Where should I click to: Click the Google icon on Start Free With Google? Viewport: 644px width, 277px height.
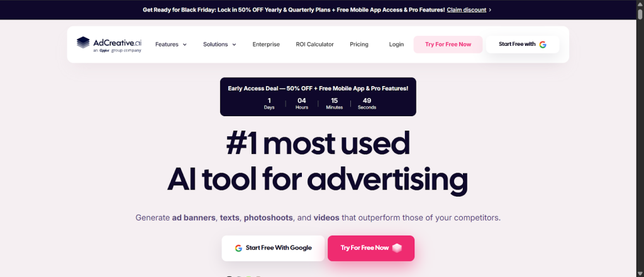click(x=238, y=248)
